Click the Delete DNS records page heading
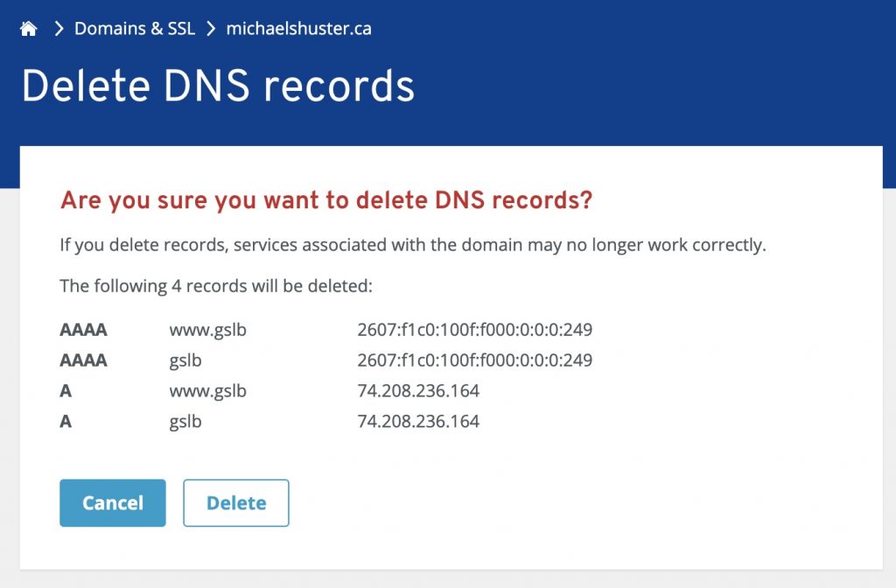896x588 pixels. tap(219, 85)
